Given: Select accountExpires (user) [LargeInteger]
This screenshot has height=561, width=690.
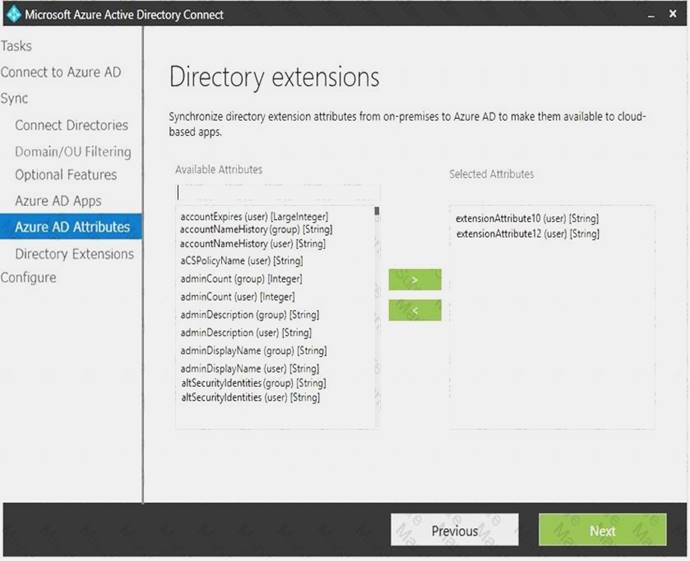Looking at the screenshot, I should [x=254, y=216].
